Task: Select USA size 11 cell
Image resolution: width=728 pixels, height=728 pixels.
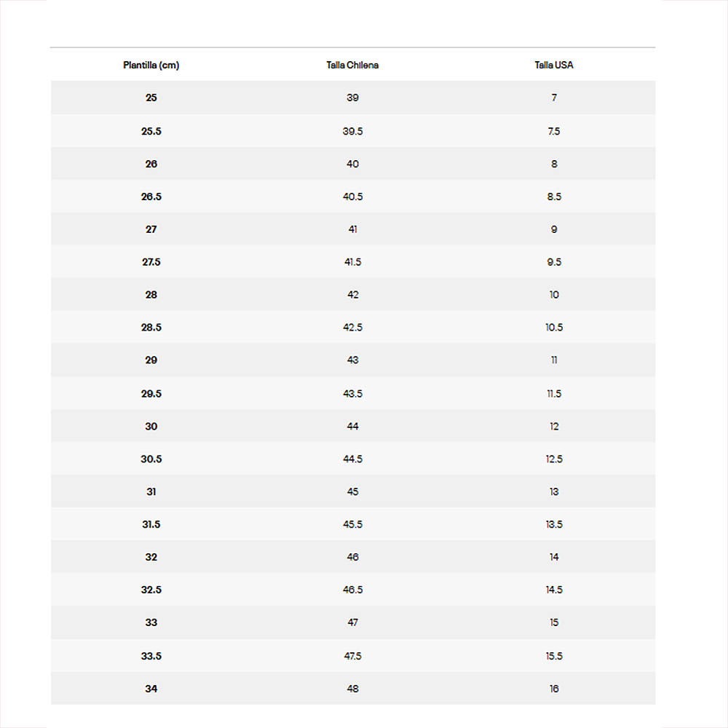Action: (x=554, y=360)
